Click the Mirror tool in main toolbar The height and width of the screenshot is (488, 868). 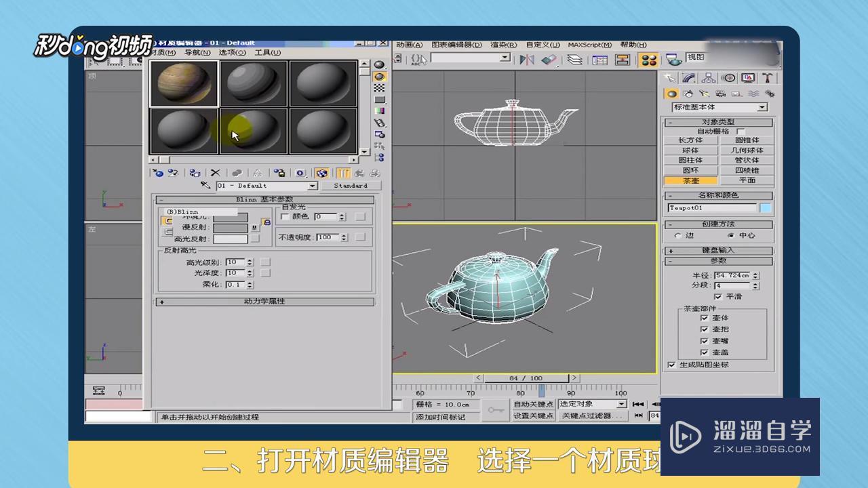point(527,60)
